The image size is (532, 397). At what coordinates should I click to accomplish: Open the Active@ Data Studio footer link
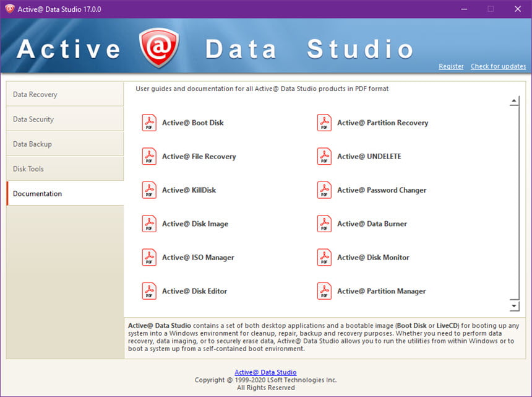click(265, 372)
